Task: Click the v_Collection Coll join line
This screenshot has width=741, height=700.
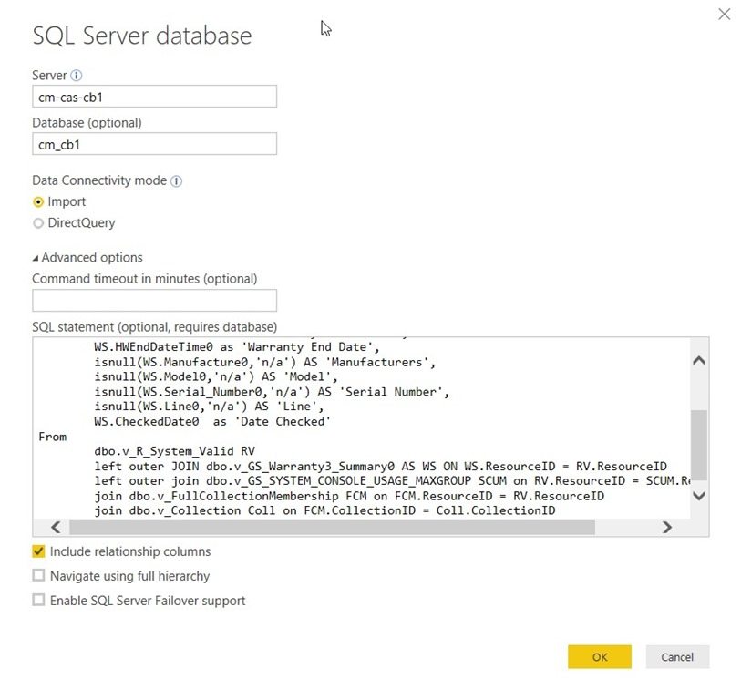Action: click(324, 511)
